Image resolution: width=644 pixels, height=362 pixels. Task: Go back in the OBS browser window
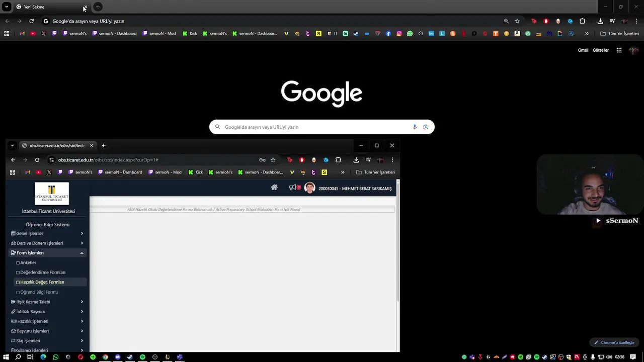click(x=13, y=160)
